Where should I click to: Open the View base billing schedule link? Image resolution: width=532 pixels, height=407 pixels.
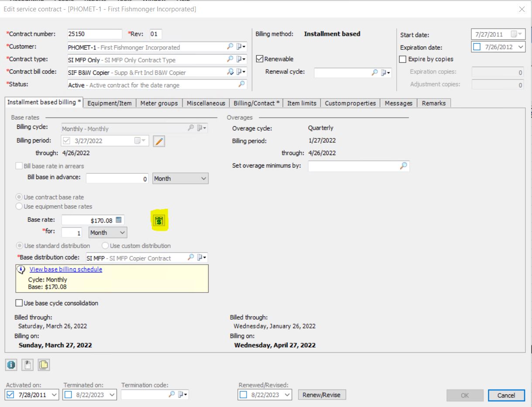(66, 269)
